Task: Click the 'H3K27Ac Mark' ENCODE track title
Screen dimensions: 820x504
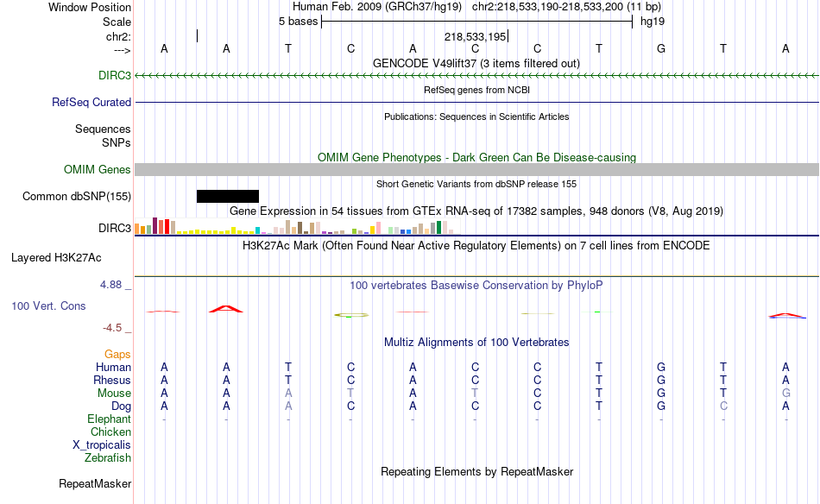Action: pos(476,245)
